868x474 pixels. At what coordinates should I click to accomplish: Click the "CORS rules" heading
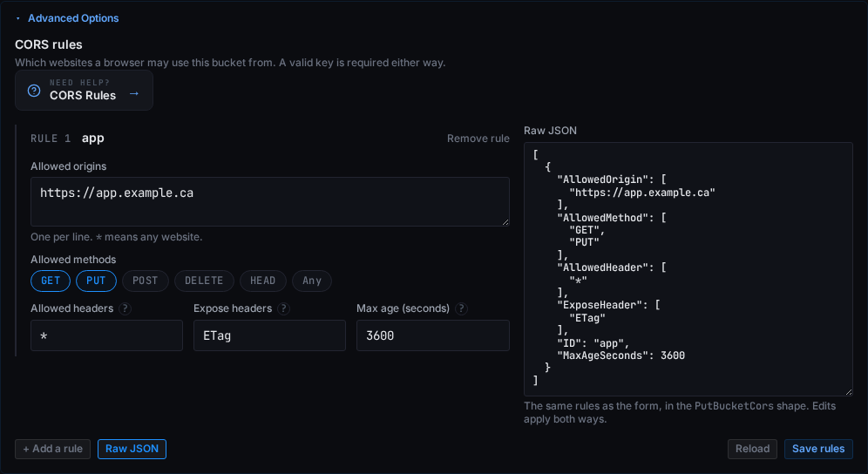(49, 44)
